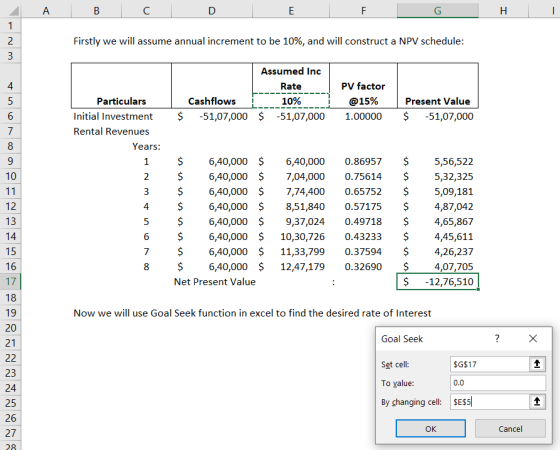
Task: Select the 10,30,726 cashflow cell
Action: pos(291,236)
